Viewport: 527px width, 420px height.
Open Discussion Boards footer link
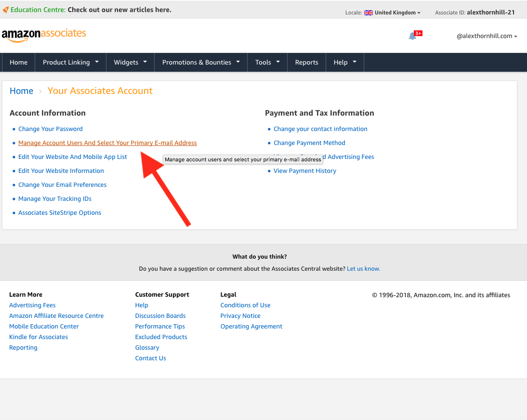(160, 316)
